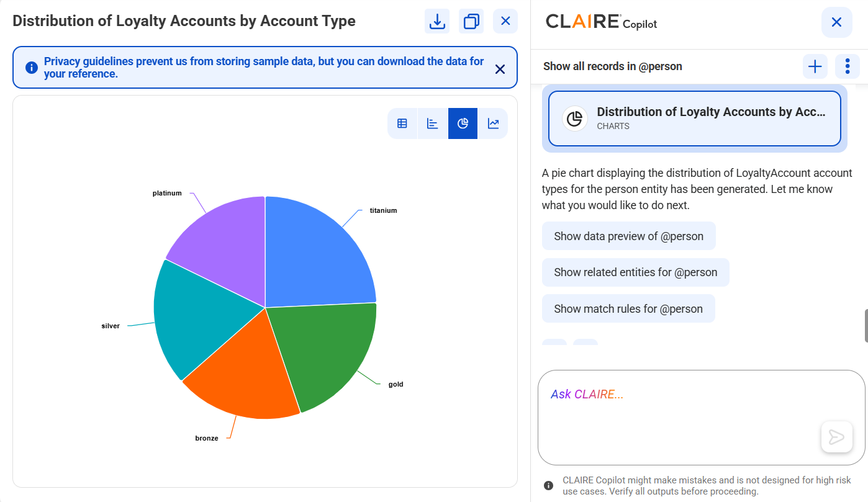The image size is (868, 502).
Task: Click the CLAIRE Copilot logo
Action: point(601,22)
